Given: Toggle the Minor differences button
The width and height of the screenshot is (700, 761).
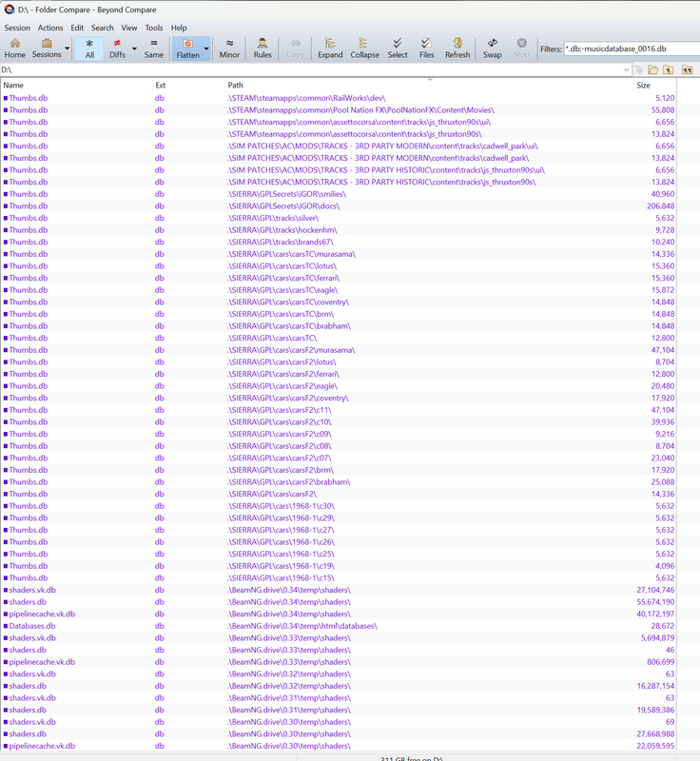Looking at the screenshot, I should [x=229, y=49].
